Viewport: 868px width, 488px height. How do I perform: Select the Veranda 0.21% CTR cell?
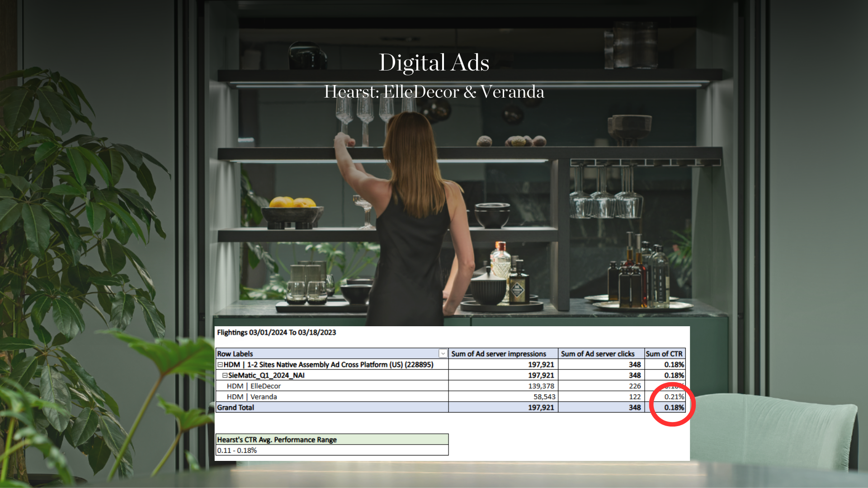point(674,397)
